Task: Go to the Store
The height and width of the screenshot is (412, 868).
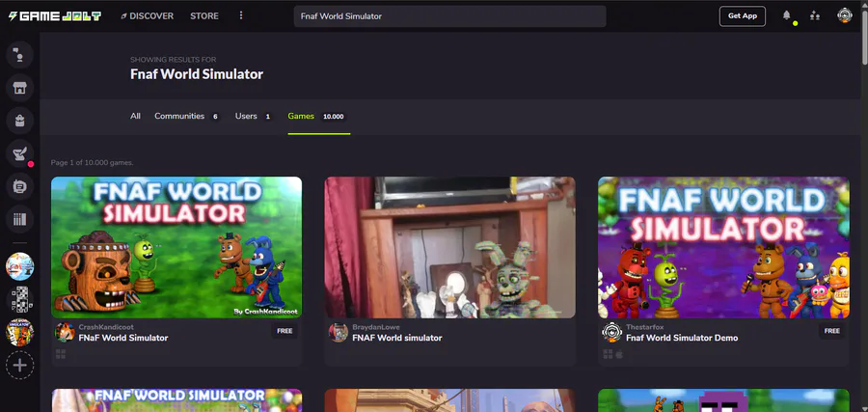Action: click(204, 16)
